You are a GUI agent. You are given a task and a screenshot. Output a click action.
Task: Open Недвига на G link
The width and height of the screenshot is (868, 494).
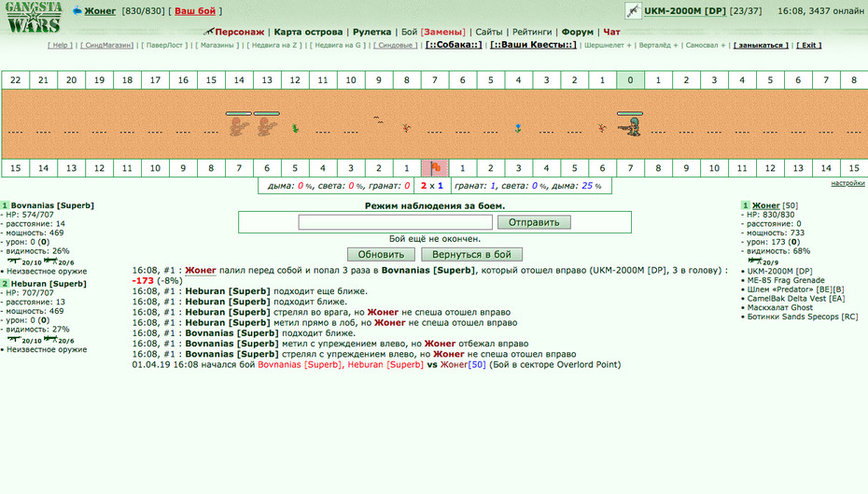(x=338, y=45)
